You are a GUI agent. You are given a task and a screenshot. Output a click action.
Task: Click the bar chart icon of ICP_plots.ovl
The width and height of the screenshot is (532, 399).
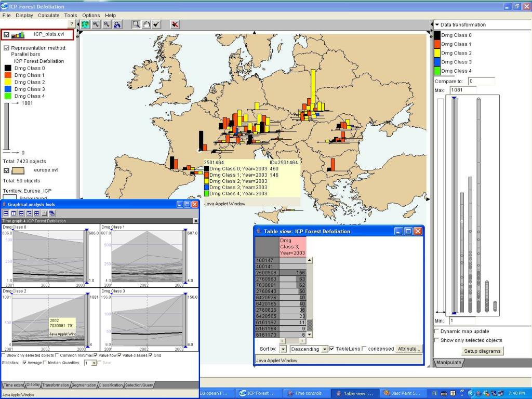(x=18, y=35)
